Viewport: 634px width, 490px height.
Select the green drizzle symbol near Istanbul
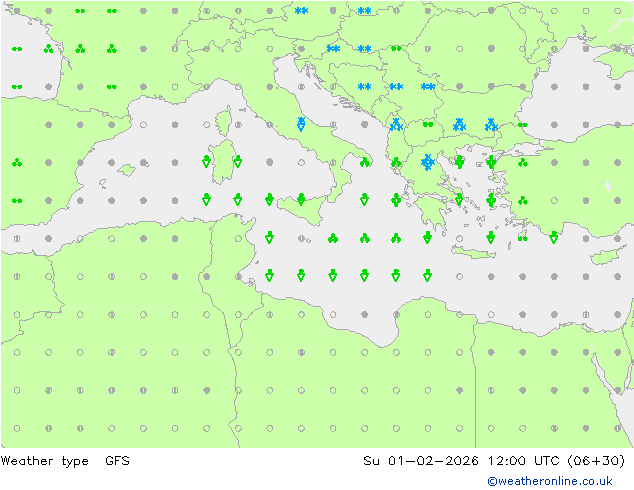[522, 125]
